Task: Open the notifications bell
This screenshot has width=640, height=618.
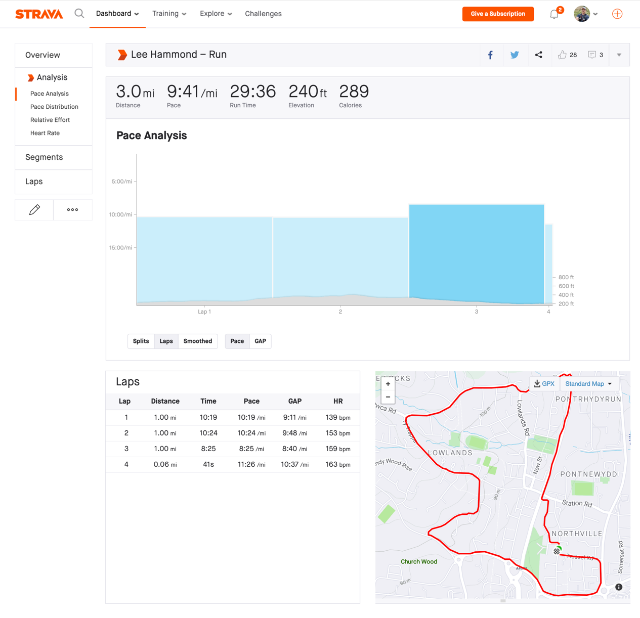Action: [554, 14]
